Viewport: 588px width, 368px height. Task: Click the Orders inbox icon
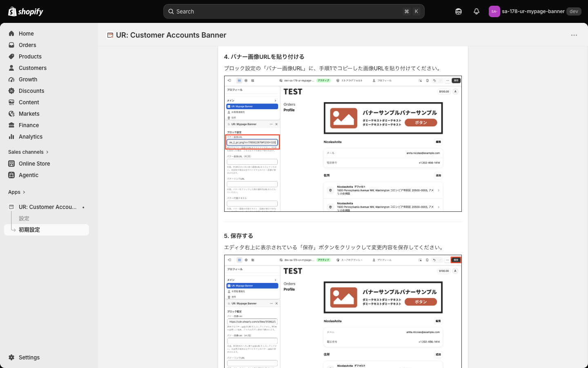[11, 45]
